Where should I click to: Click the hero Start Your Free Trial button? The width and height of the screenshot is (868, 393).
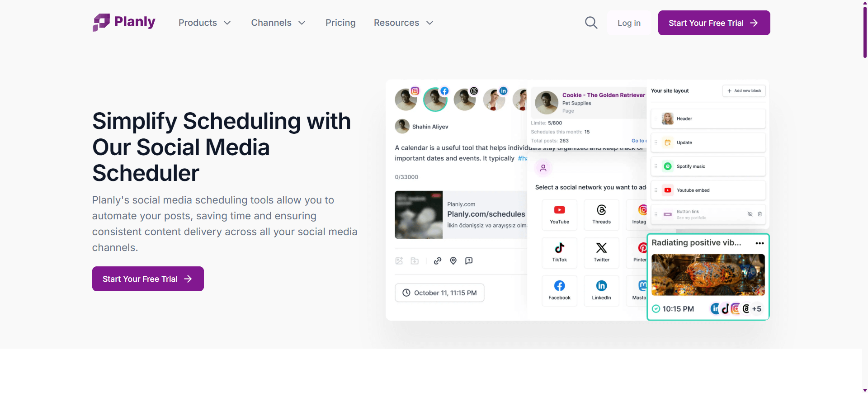(148, 279)
